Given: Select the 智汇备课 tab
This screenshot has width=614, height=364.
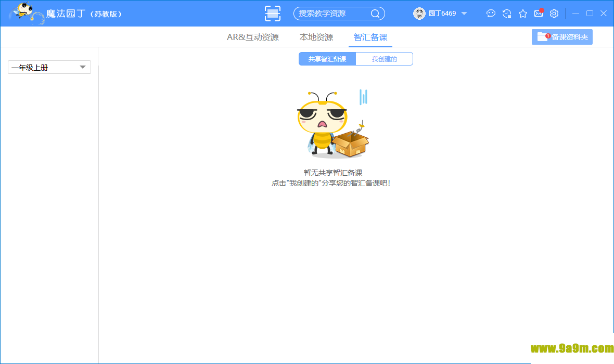Looking at the screenshot, I should pos(370,37).
